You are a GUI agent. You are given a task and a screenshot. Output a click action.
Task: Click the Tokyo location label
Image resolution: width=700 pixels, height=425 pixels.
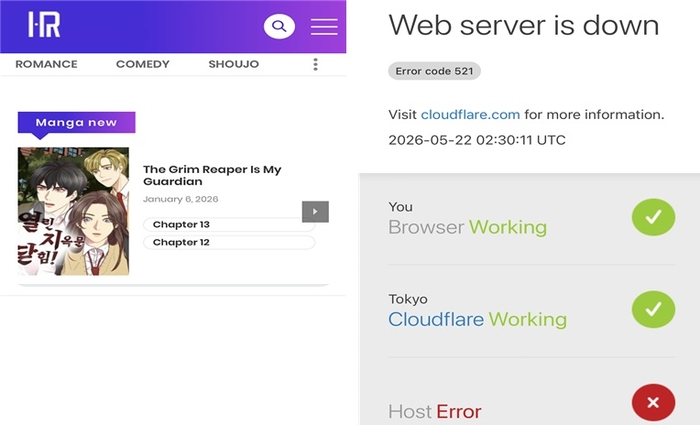408,299
